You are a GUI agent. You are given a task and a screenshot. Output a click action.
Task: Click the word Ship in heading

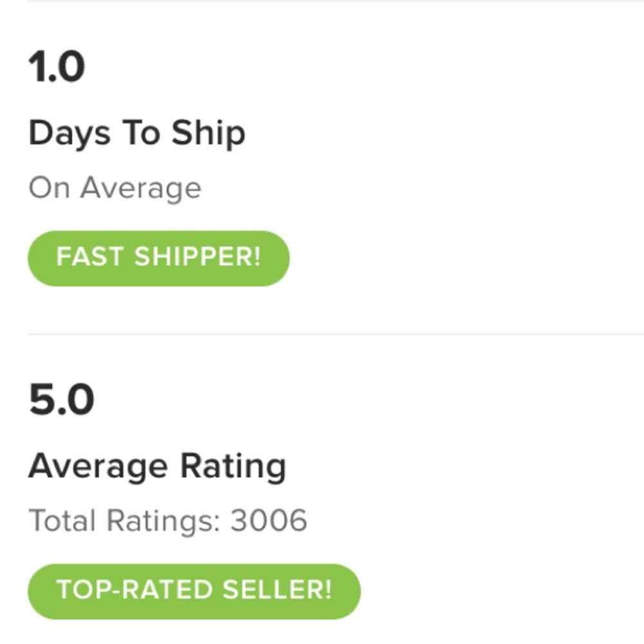coord(208,133)
